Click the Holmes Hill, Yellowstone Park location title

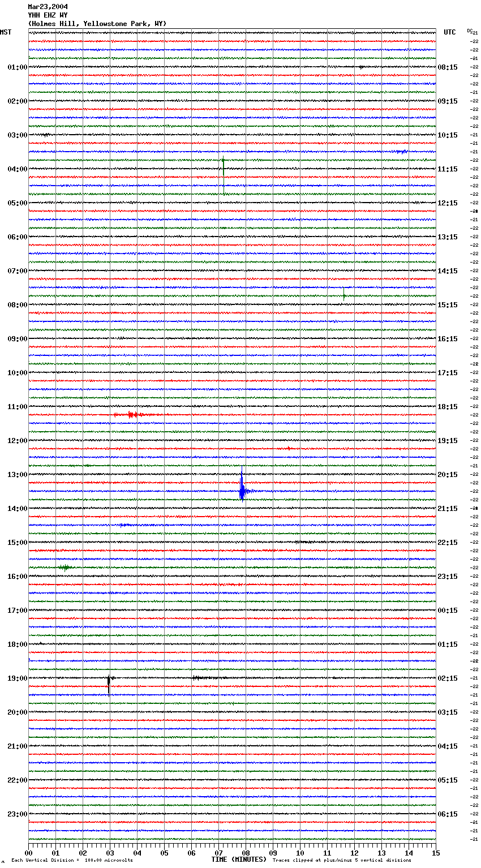pyautogui.click(x=97, y=24)
